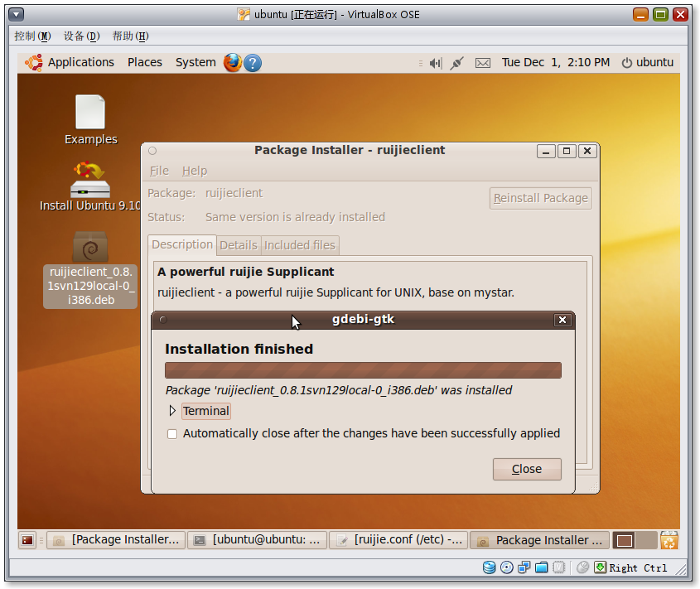Image resolution: width=700 pixels, height=589 pixels.
Task: Open the System menu
Action: click(x=196, y=62)
